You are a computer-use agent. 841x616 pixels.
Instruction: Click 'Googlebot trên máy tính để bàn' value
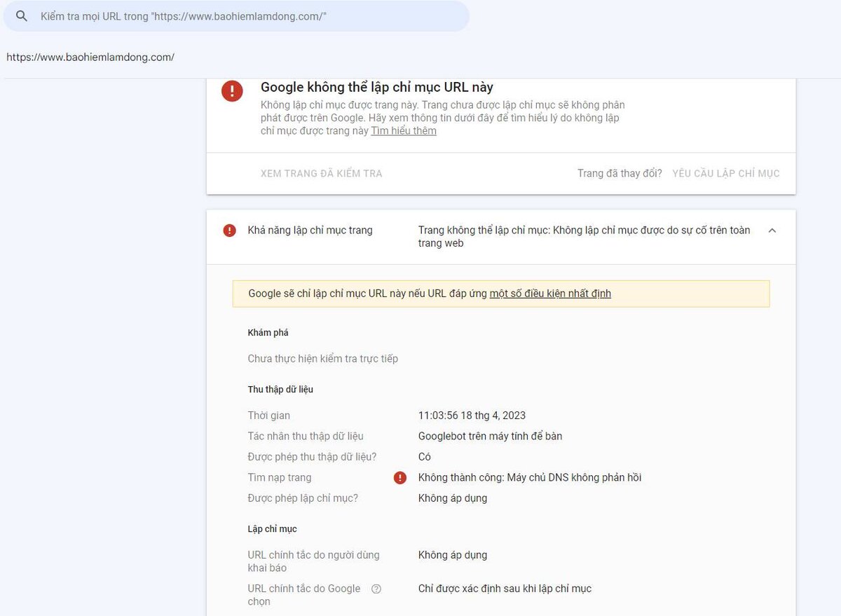click(x=490, y=436)
